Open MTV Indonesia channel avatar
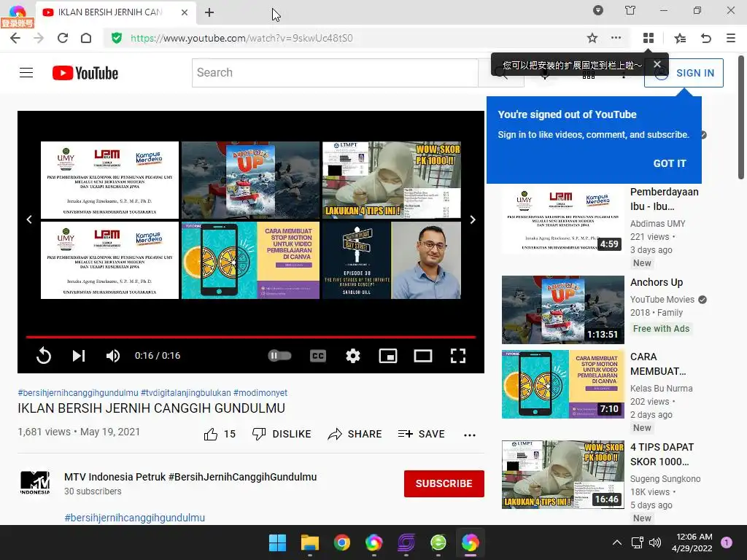Image resolution: width=747 pixels, height=560 pixels. [x=35, y=483]
